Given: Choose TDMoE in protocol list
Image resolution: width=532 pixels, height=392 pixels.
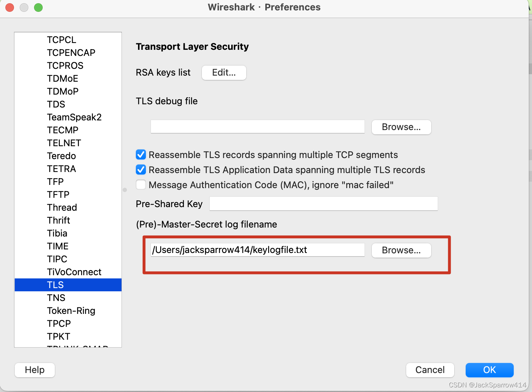Looking at the screenshot, I should tap(68, 78).
